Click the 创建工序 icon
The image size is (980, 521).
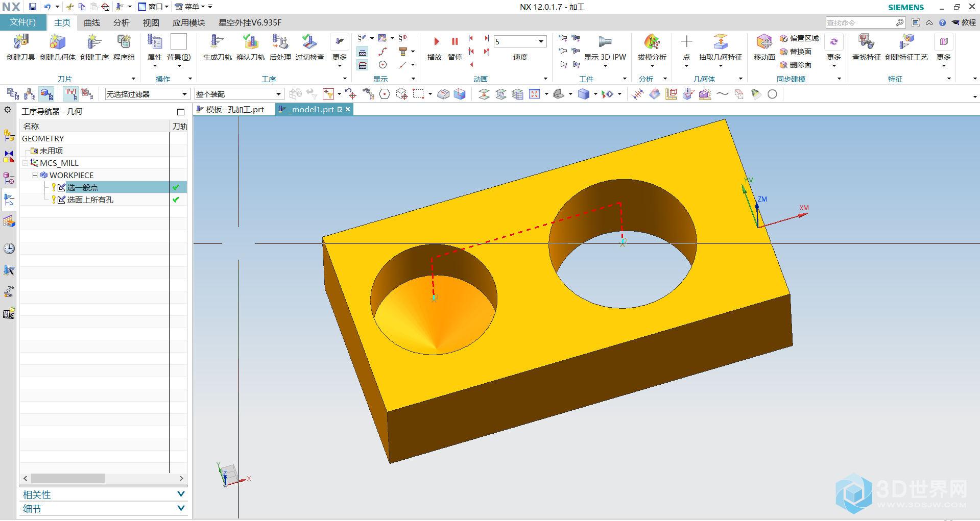coord(94,42)
